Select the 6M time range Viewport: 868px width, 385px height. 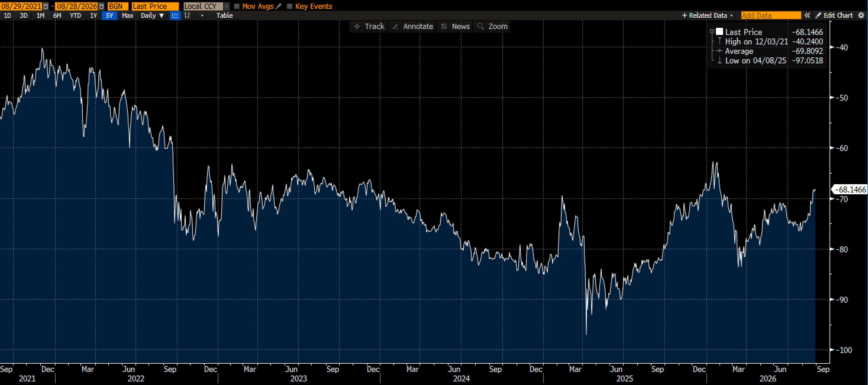(x=57, y=15)
